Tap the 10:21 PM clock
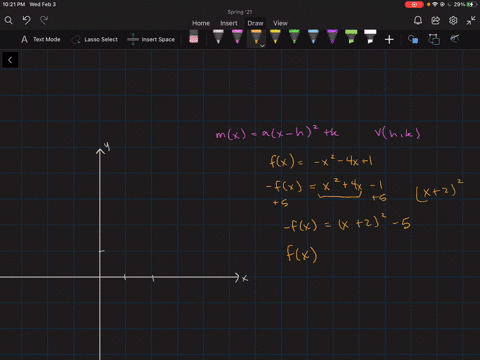 pyautogui.click(x=14, y=4)
